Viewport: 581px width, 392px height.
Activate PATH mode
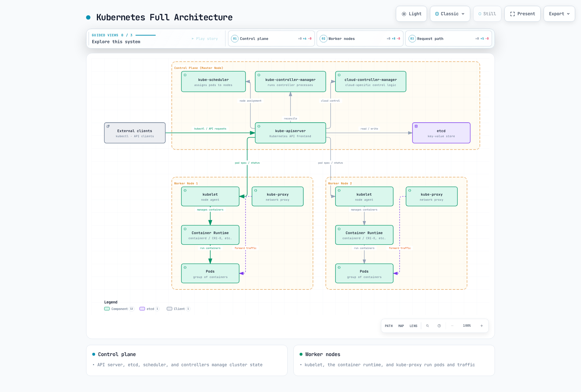click(389, 326)
